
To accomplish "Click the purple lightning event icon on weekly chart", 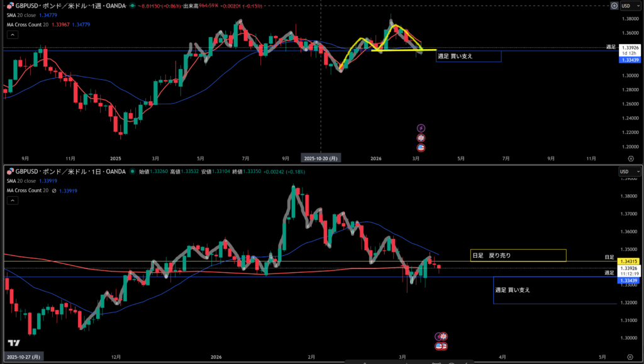I will 421,128.
